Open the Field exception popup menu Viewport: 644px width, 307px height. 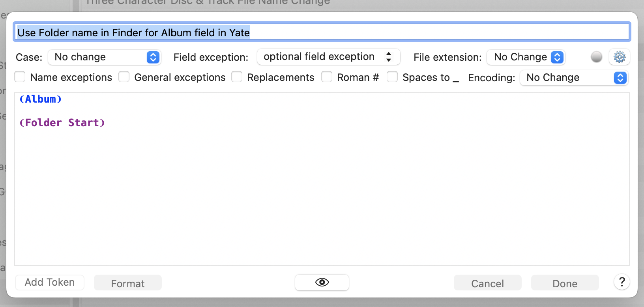[328, 57]
